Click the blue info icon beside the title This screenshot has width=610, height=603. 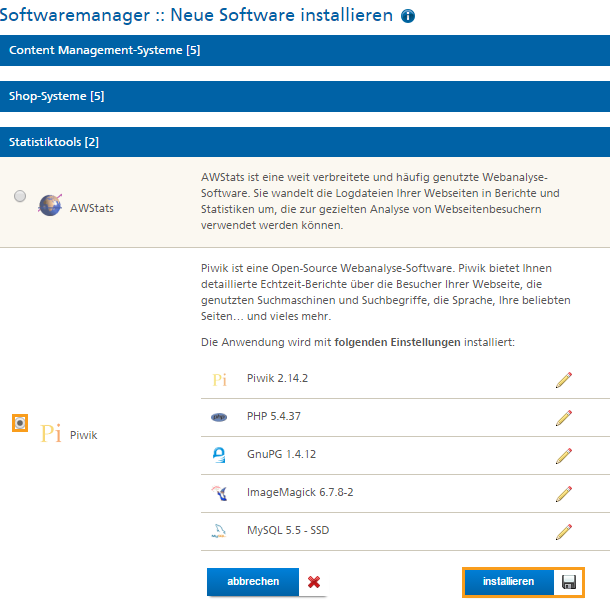(408, 16)
